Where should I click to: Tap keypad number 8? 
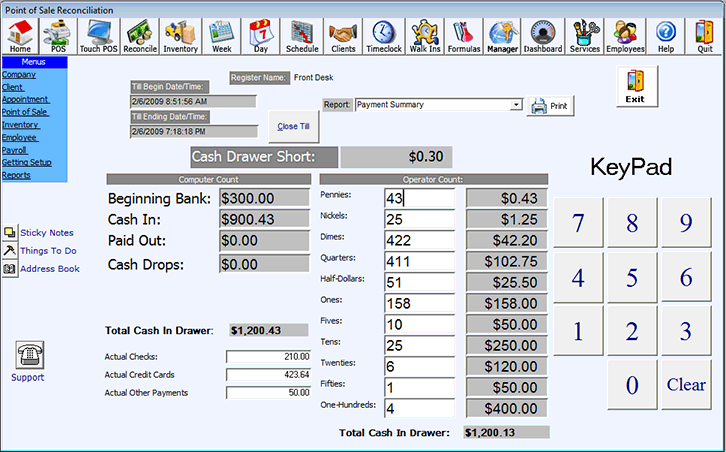click(x=632, y=223)
